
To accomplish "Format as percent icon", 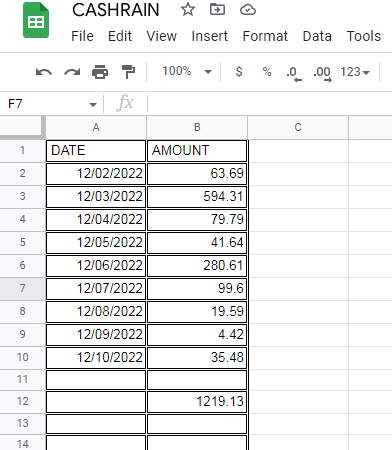I will point(267,72).
